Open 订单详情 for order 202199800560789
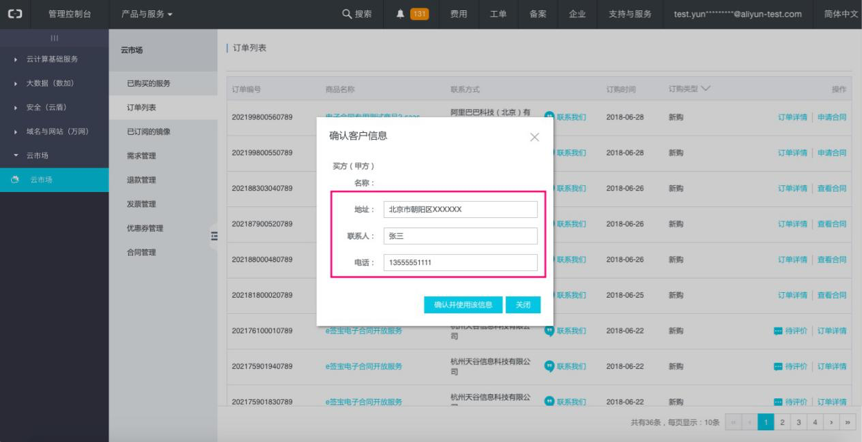Image resolution: width=862 pixels, height=442 pixels. (x=792, y=117)
